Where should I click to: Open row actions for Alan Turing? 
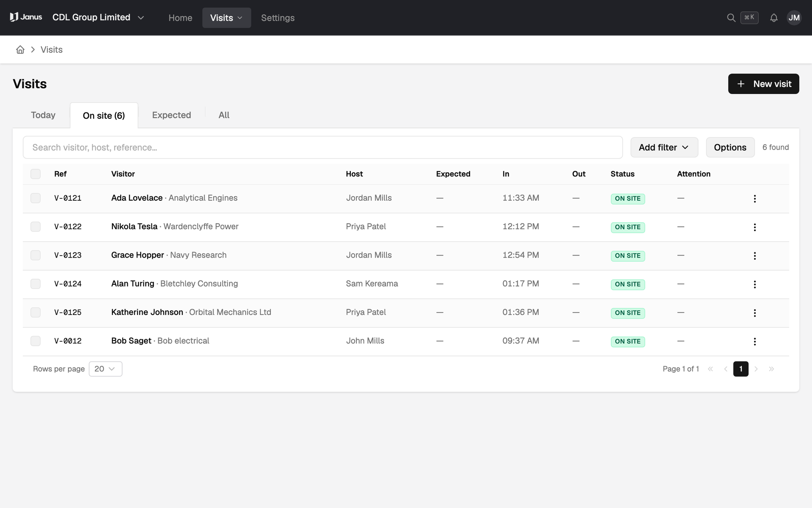(755, 284)
